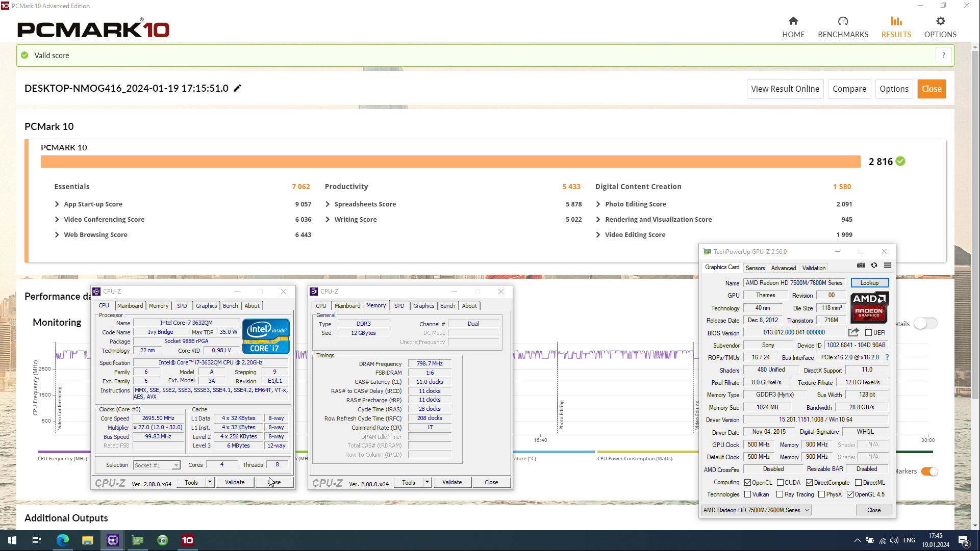Open Tools dropdown arrow in left CPU-Z
Screen dimensions: 980x551
210,482
